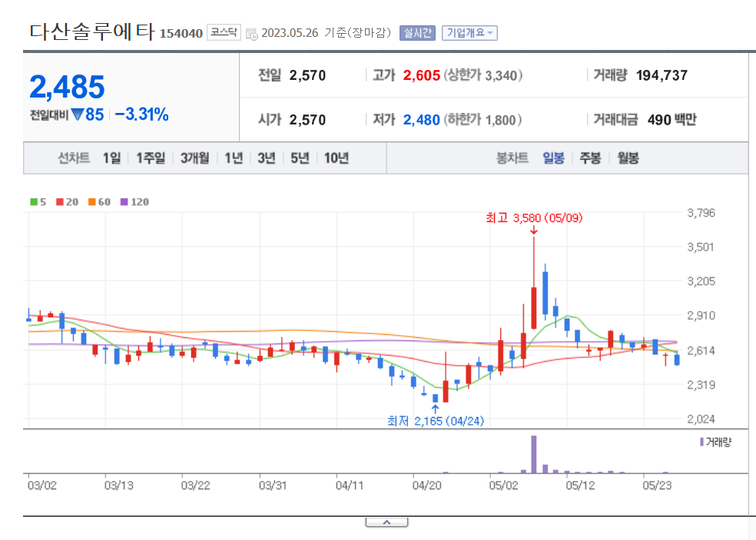Screen dimensions: 756x540
Task: Click the 시가 value 2,570
Action: pos(307,120)
